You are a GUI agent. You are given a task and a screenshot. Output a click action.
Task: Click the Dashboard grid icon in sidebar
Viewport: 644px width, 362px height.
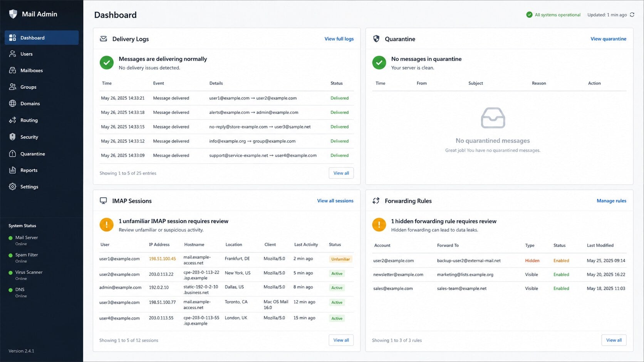point(13,38)
